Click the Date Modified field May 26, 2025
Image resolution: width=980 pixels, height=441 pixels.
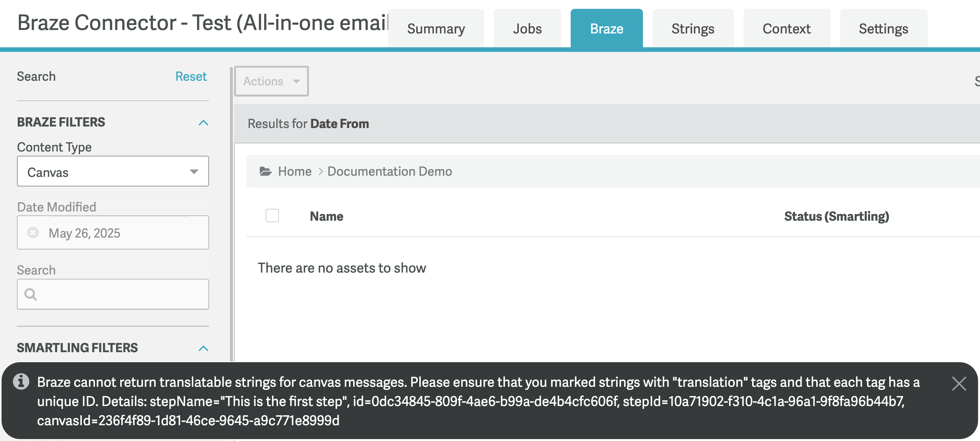(x=113, y=233)
